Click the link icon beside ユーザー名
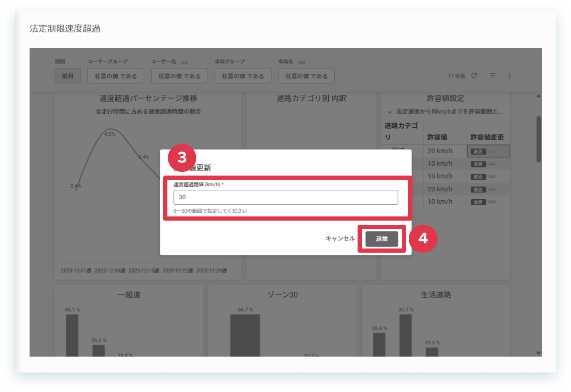571x392 pixels. coord(184,62)
